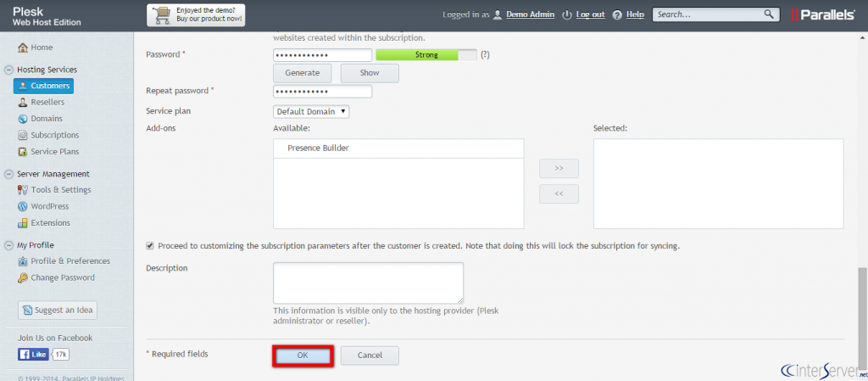
Task: Open Customers in the sidebar
Action: [x=44, y=86]
